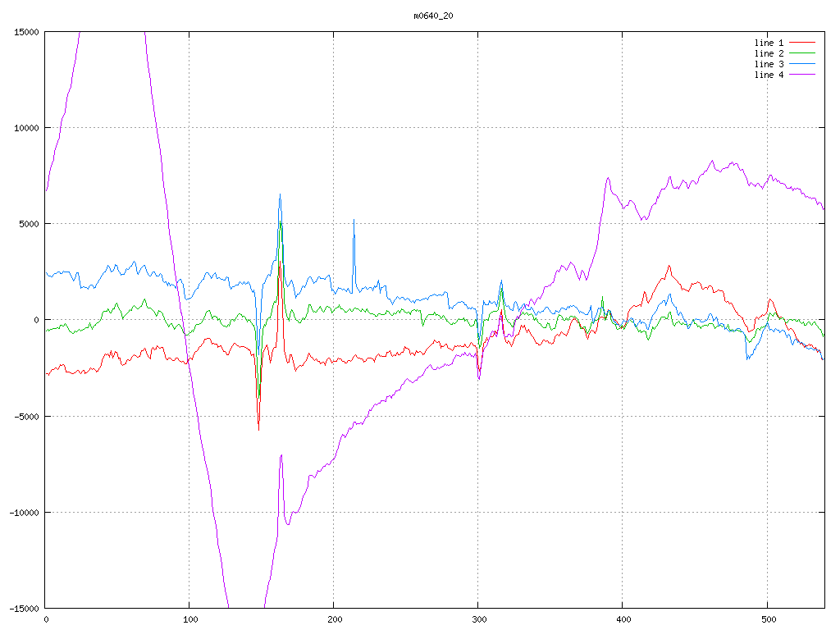Click the y-axis label 10000
The height and width of the screenshot is (630, 840).
tap(27, 128)
